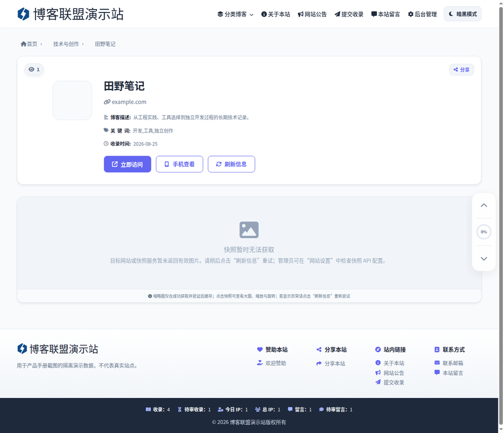The image size is (504, 433).
Task: Click the 赞助本站 heart icon
Action: click(260, 350)
